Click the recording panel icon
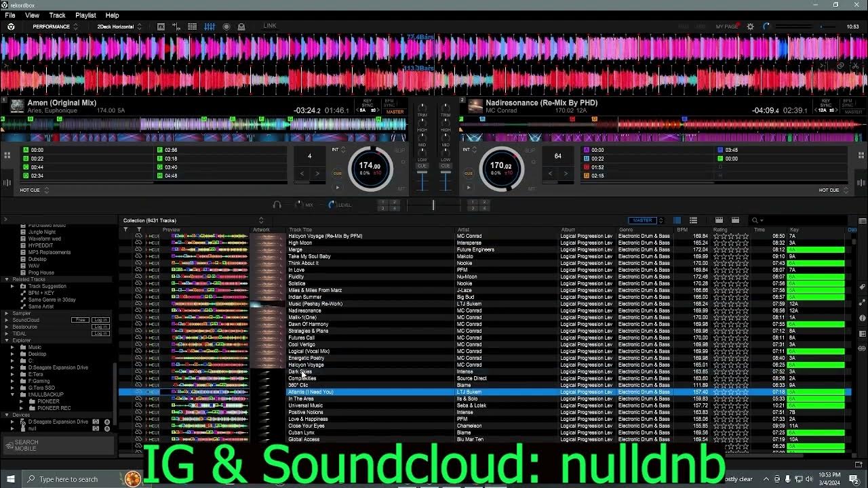 (226, 26)
